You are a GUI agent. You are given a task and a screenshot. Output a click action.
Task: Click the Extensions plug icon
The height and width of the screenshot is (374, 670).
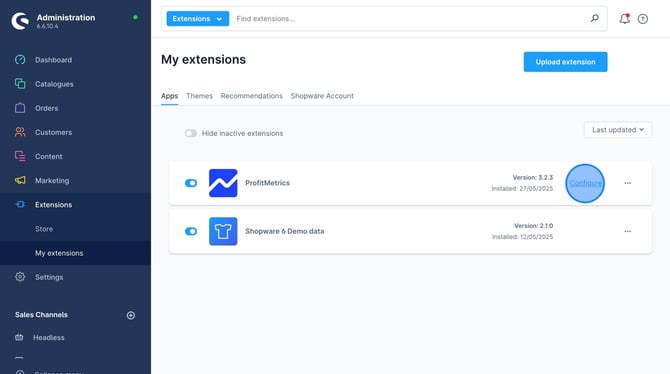coord(20,204)
